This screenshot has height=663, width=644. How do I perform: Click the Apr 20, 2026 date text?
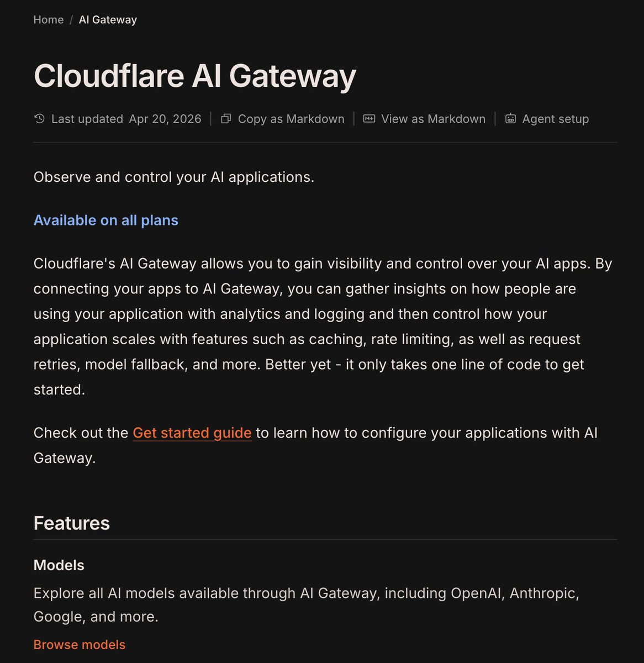coord(165,119)
